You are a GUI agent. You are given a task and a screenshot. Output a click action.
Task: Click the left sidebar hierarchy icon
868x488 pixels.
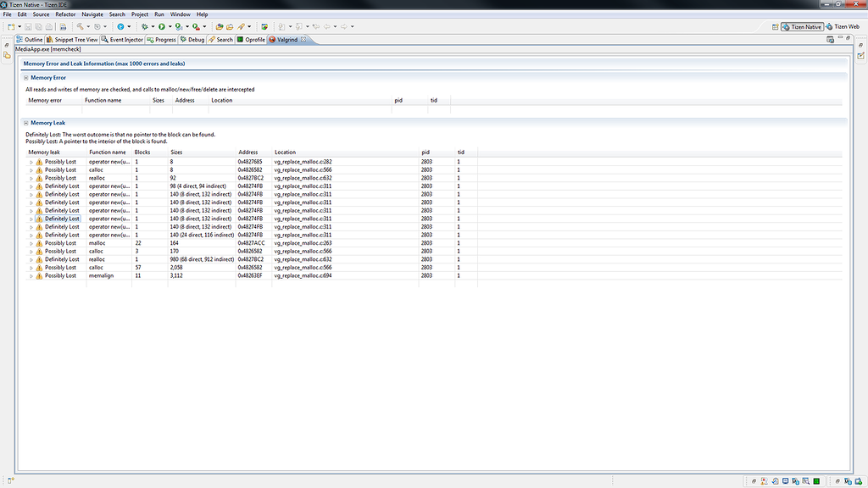[x=7, y=55]
